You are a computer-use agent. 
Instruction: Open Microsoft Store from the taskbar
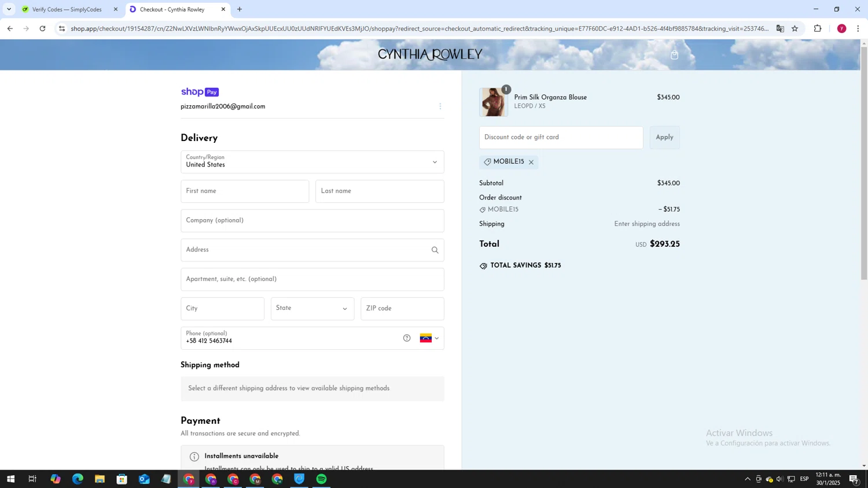pos(122,479)
